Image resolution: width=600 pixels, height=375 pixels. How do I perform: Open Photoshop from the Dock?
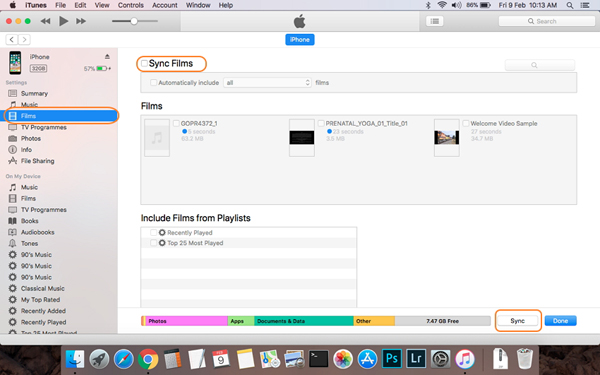pos(392,359)
